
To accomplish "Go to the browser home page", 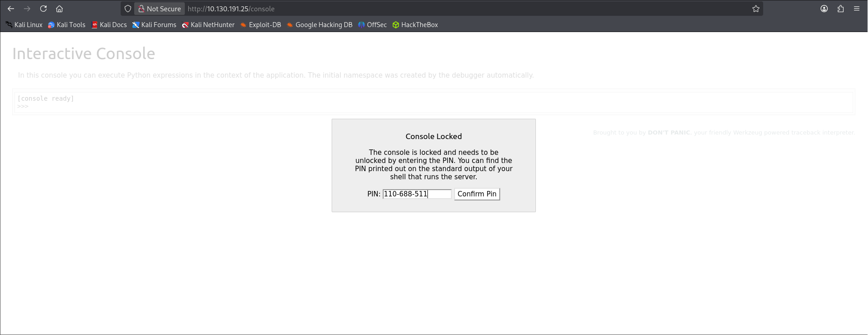I will click(x=59, y=9).
